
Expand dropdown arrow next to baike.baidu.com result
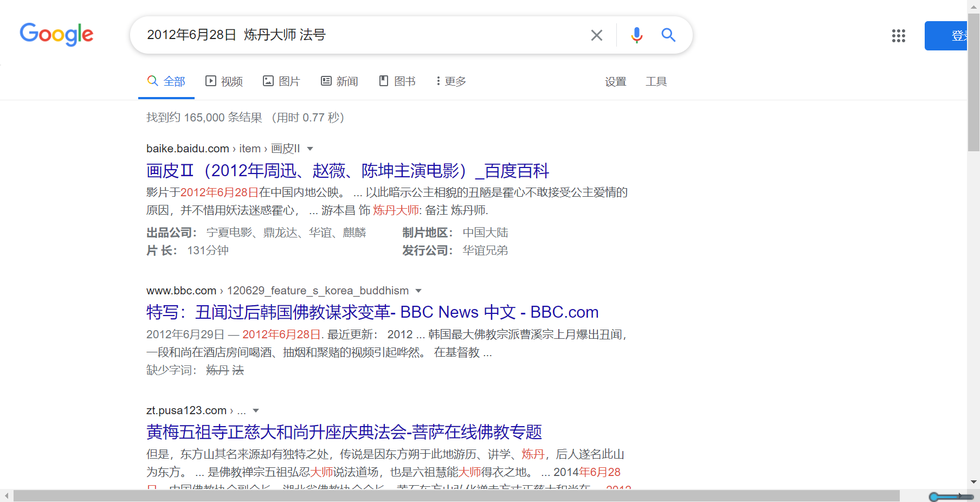point(310,149)
